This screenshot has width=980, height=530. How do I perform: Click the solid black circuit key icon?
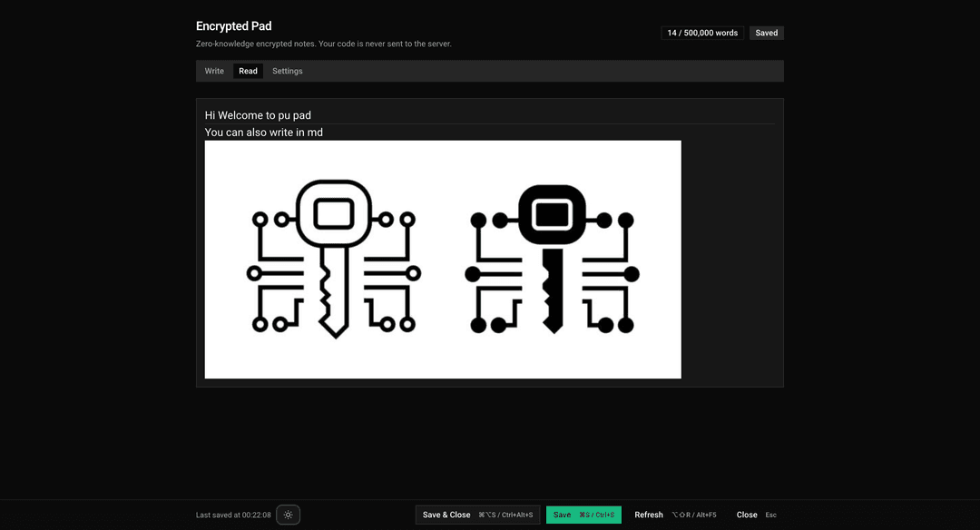coord(552,259)
